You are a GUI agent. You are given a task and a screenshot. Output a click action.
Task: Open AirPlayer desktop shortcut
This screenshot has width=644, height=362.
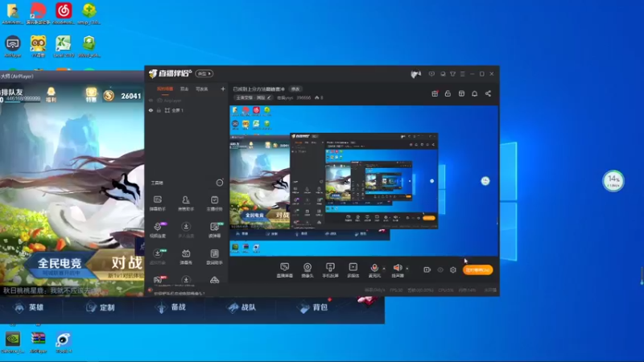(13, 46)
